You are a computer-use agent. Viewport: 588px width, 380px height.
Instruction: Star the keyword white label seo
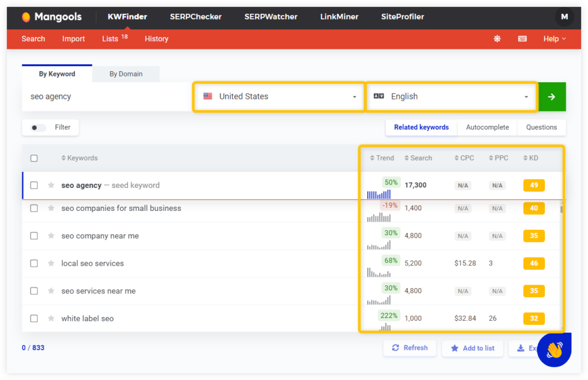[x=51, y=318]
